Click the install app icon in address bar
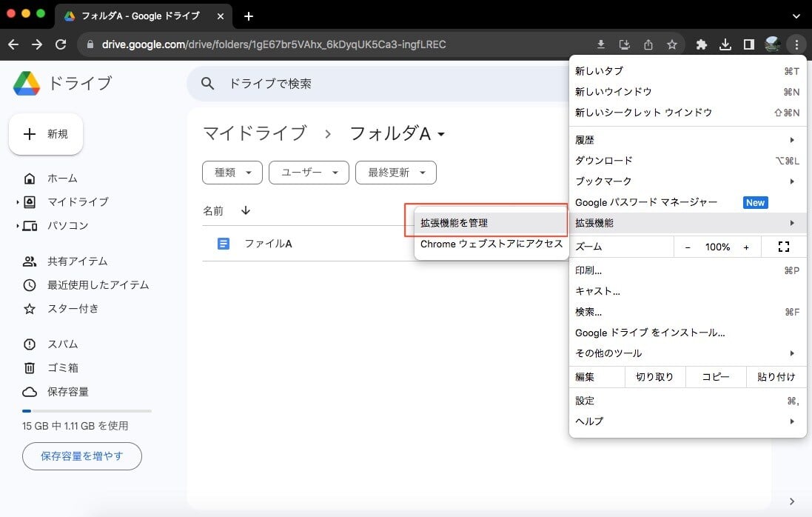 tap(625, 44)
